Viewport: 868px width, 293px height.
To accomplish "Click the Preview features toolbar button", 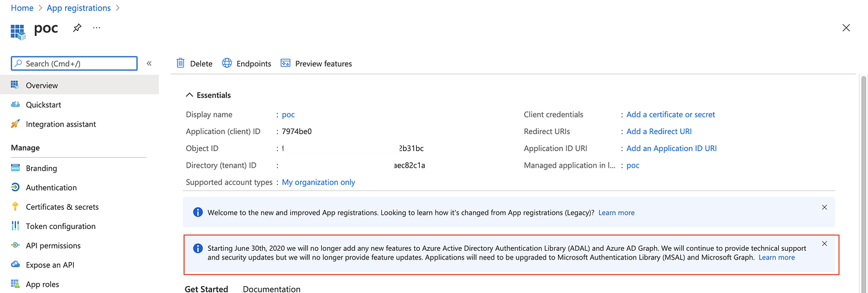I will (x=316, y=63).
